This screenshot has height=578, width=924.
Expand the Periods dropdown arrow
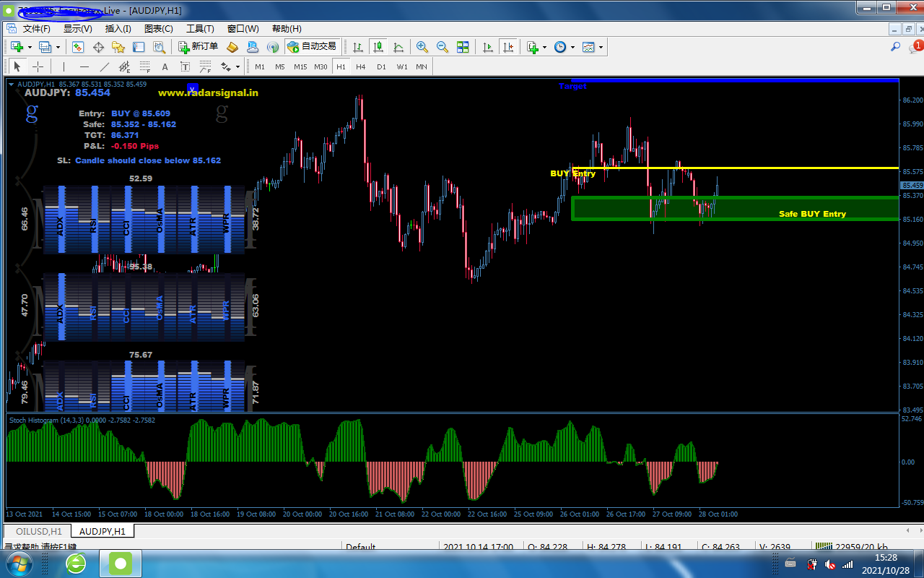click(572, 47)
